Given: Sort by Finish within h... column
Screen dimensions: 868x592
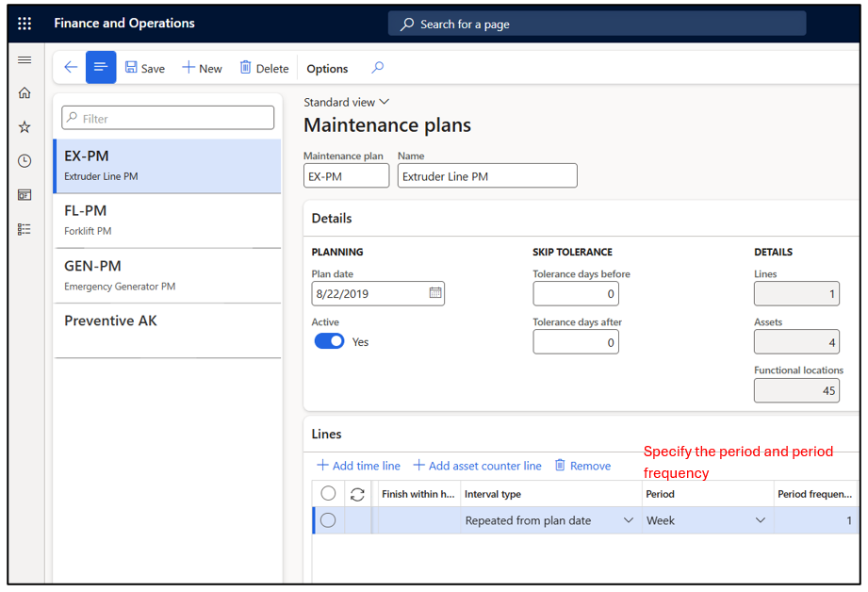Looking at the screenshot, I should 418,494.
